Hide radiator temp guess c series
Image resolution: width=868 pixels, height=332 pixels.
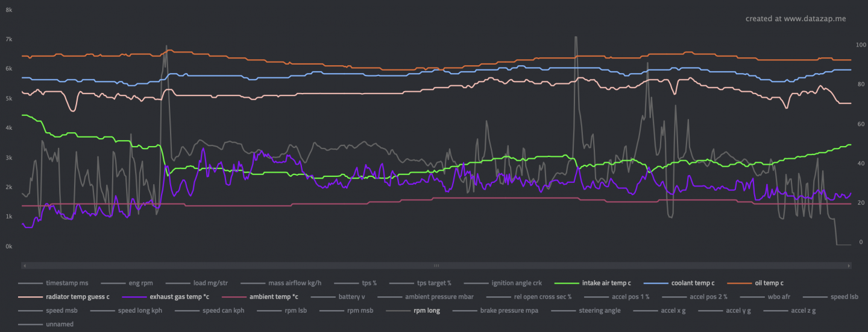pyautogui.click(x=64, y=296)
